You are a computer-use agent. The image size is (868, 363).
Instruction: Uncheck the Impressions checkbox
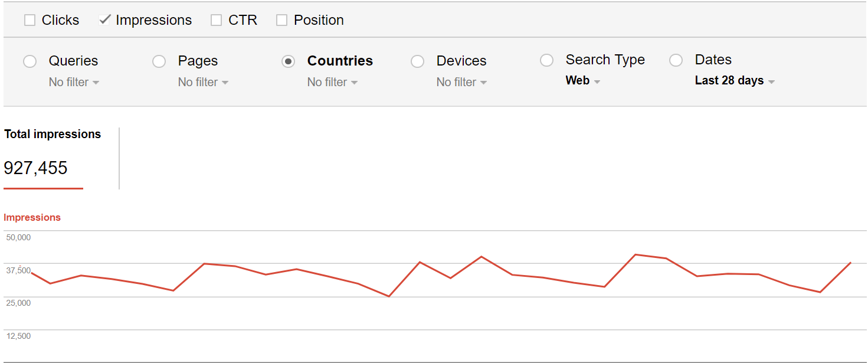104,20
